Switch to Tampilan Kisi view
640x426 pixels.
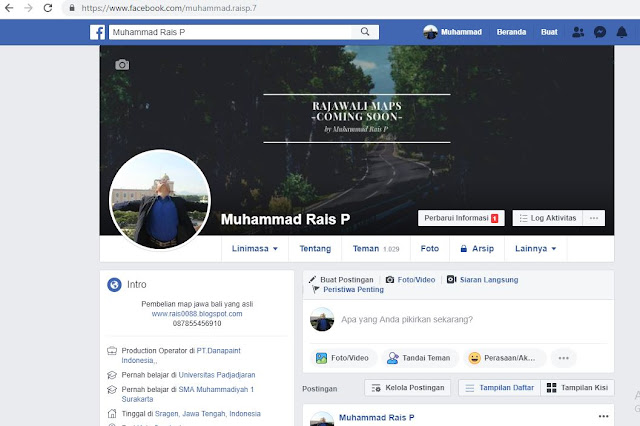click(577, 388)
